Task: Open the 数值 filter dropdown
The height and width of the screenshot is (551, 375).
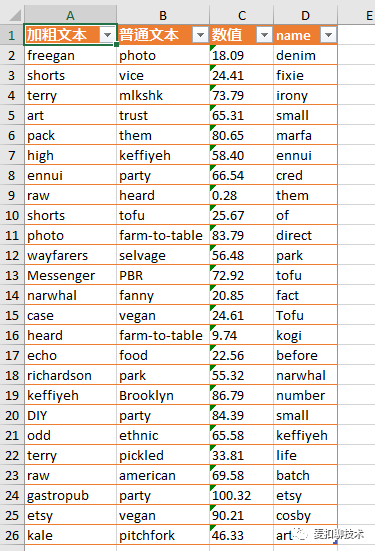Action: [264, 35]
